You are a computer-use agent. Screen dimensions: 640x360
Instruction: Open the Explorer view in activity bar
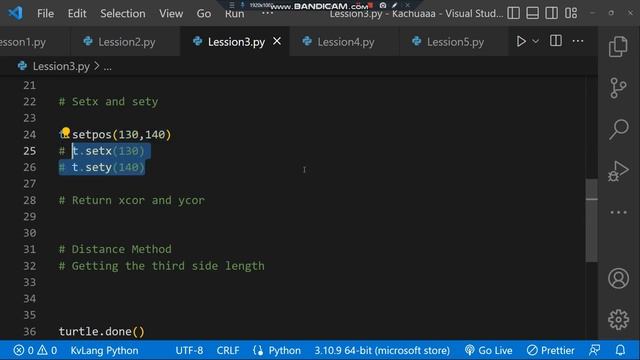click(618, 47)
